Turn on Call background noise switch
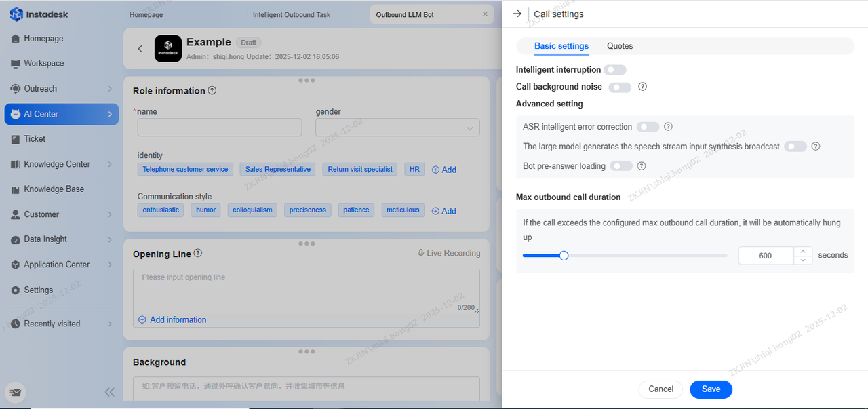Viewport: 868px width, 409px height. point(620,87)
